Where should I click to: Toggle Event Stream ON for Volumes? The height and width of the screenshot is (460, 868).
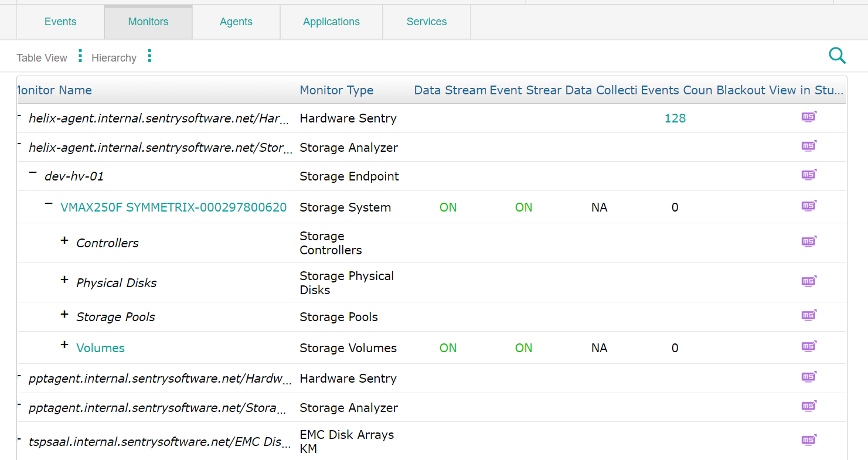pos(523,347)
